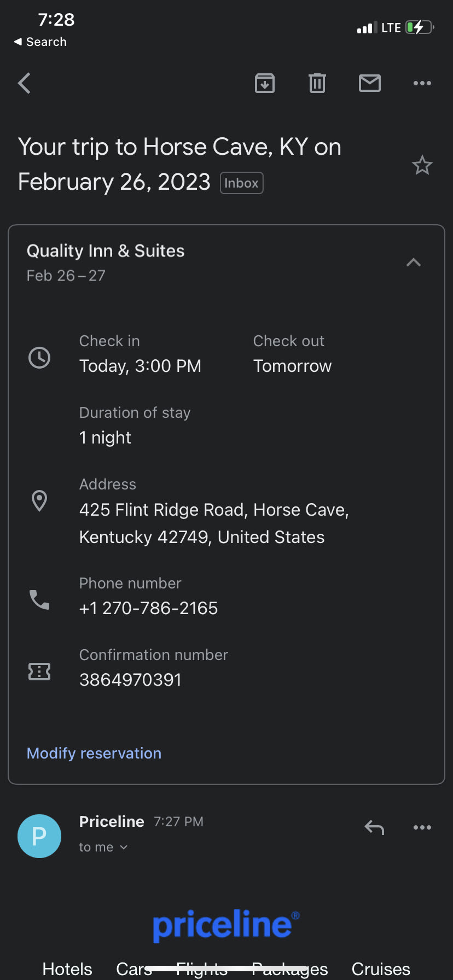Delete this email with trash icon
This screenshot has width=453, height=980.
click(317, 84)
